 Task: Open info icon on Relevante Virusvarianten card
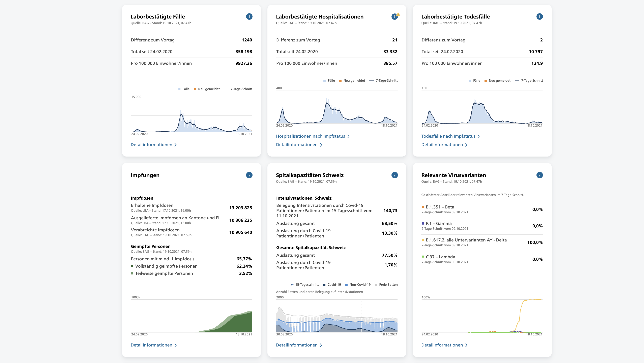coord(539,175)
